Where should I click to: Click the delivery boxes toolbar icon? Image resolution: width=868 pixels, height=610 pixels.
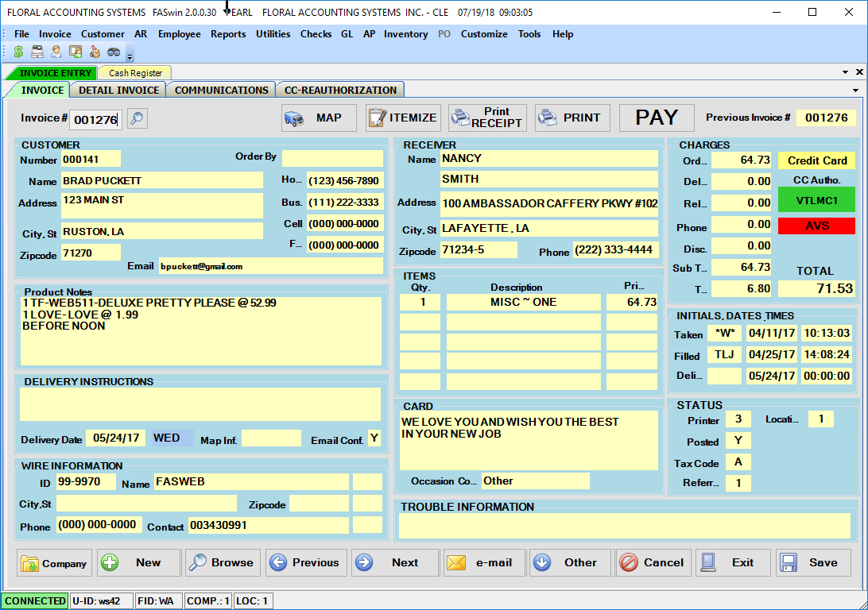(x=95, y=52)
